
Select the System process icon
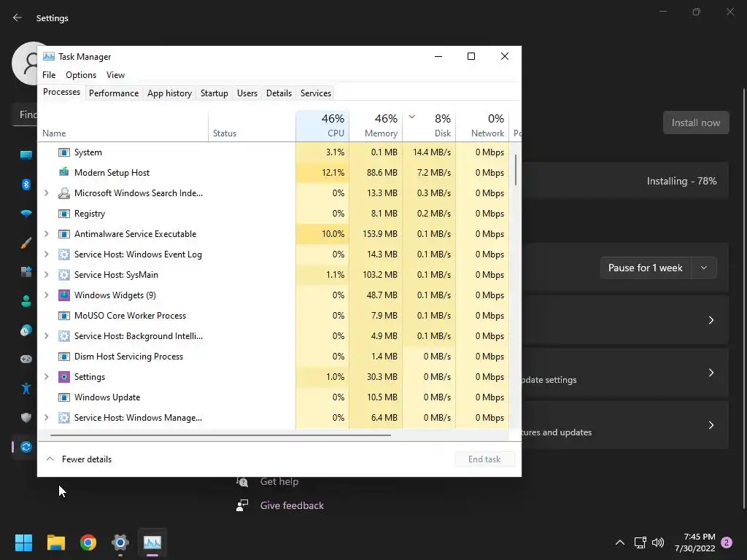[64, 152]
